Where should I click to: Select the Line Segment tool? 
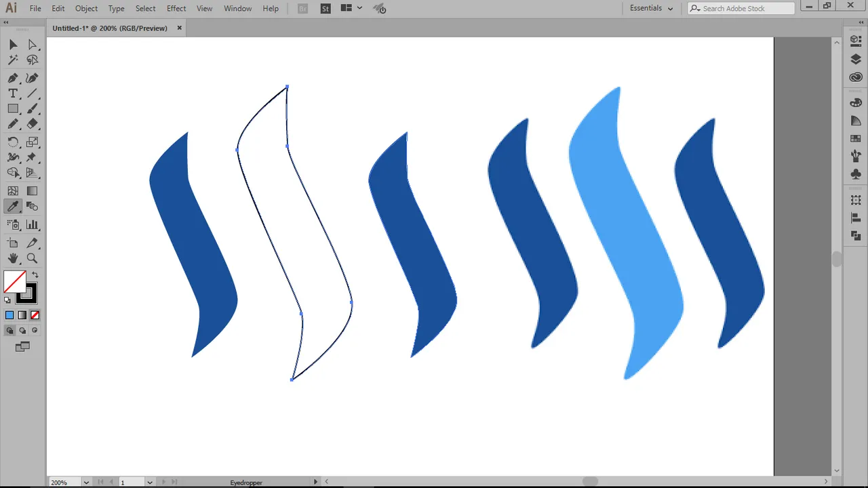point(32,94)
